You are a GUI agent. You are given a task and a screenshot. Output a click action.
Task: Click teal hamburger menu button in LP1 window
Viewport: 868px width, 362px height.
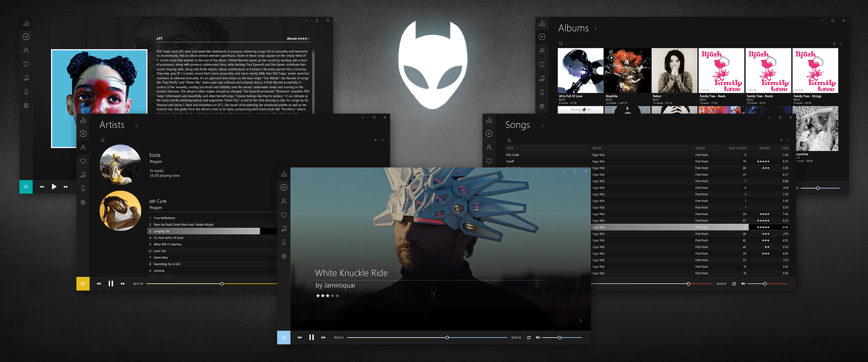click(x=26, y=187)
